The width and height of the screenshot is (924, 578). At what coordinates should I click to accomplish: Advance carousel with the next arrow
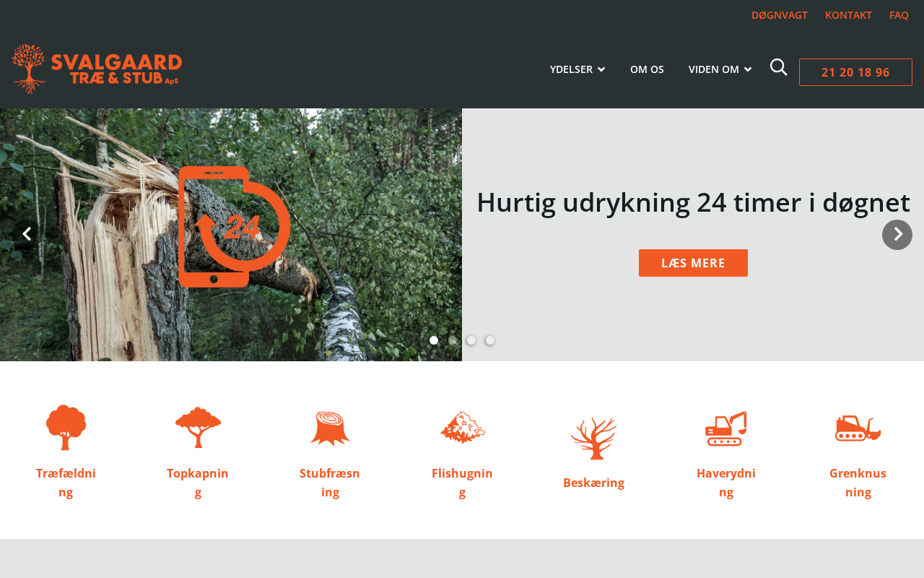[897, 235]
